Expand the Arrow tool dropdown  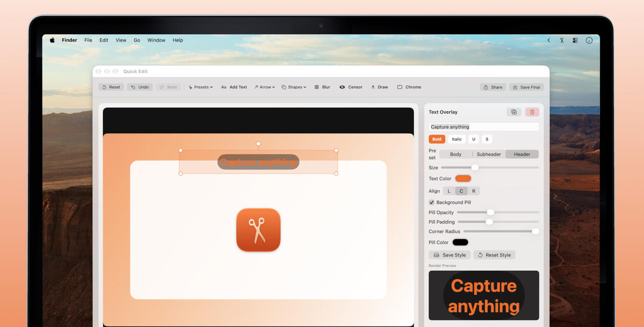point(264,87)
